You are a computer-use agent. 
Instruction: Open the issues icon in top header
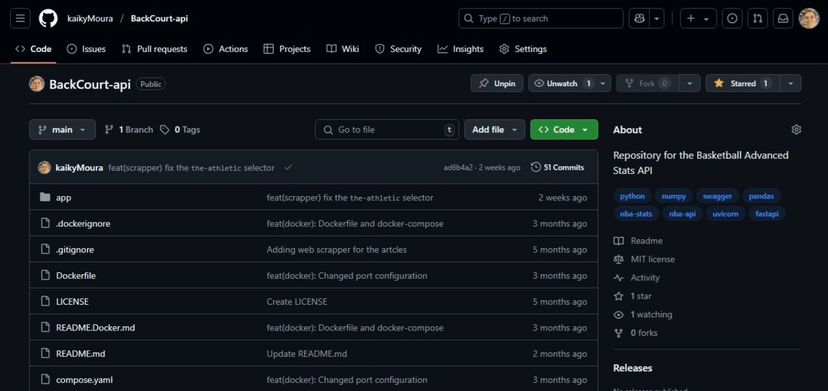(x=732, y=18)
